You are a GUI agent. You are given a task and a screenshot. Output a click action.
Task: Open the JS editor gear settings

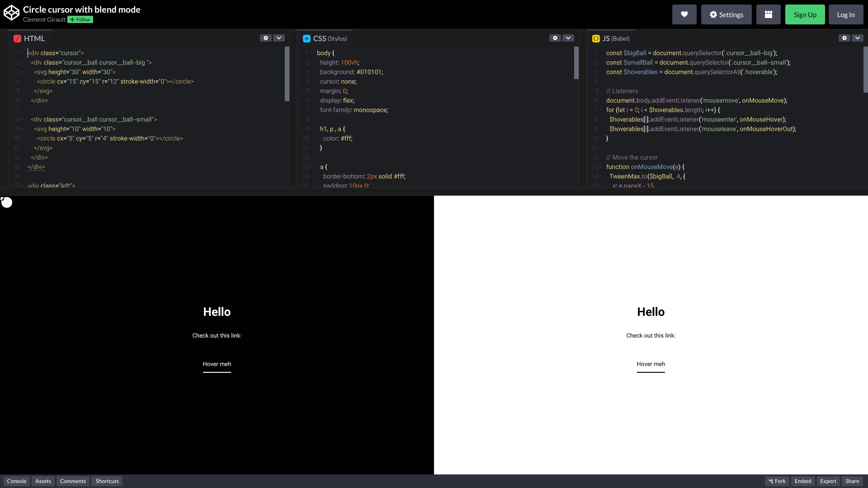click(x=844, y=38)
